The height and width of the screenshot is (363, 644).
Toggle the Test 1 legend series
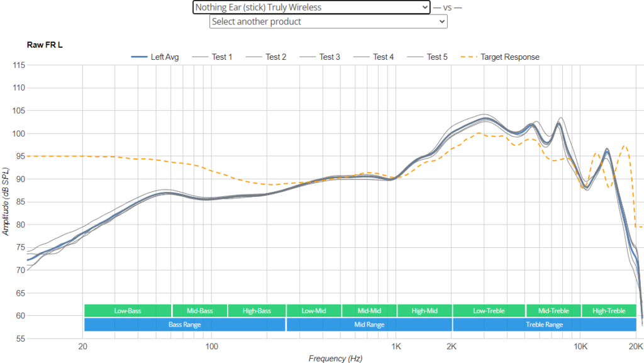pos(212,57)
